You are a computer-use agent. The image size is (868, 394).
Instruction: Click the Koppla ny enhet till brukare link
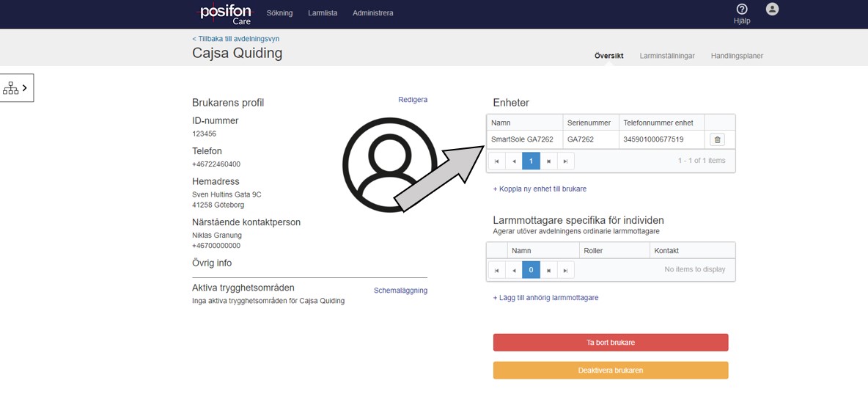[540, 189]
